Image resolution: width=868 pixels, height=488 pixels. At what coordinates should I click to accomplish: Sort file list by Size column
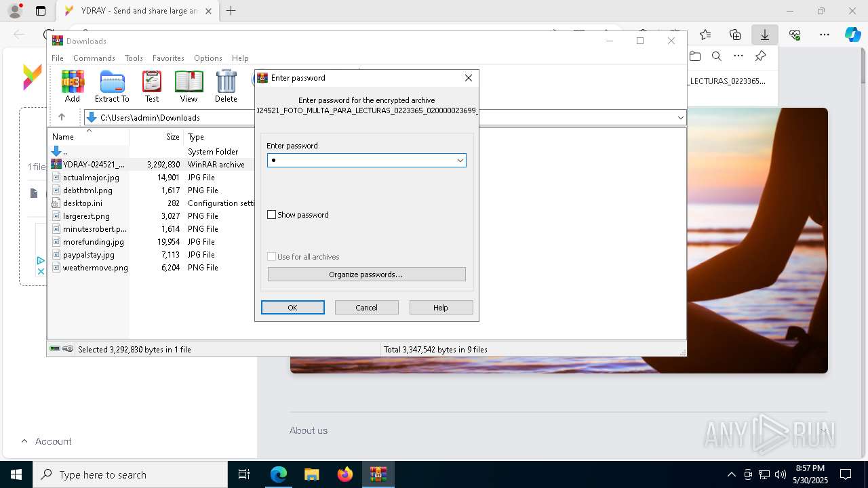pyautogui.click(x=156, y=137)
